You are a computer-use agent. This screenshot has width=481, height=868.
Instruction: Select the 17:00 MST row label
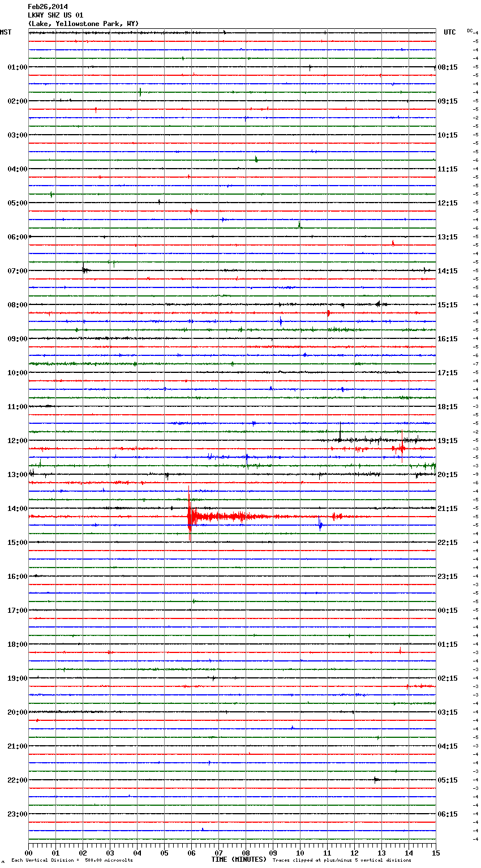click(18, 611)
